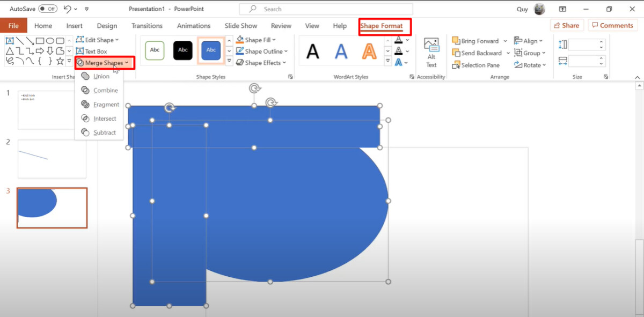Click the rotation handle above the top rectangle
644x317 pixels.
point(254,87)
